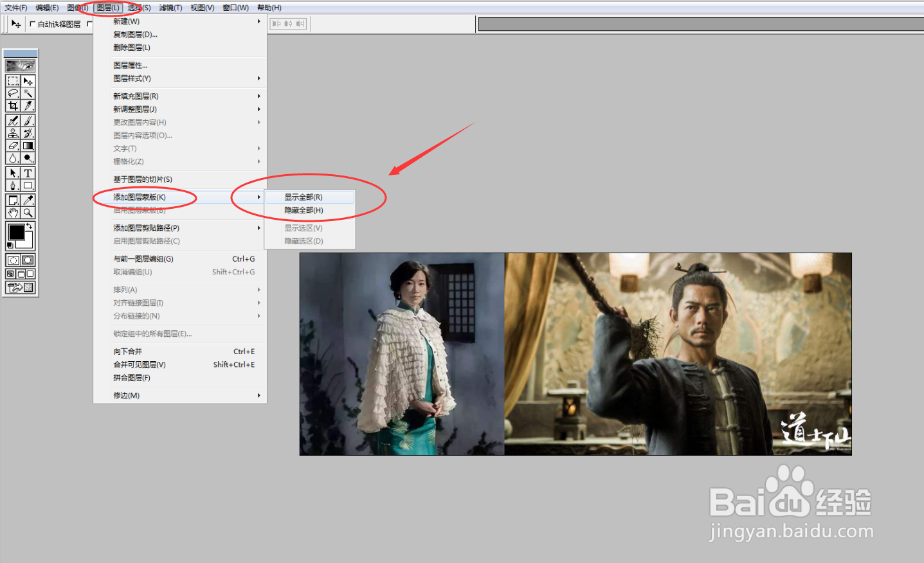Switch to full screen with menu bar
924x563 pixels.
coord(21,274)
